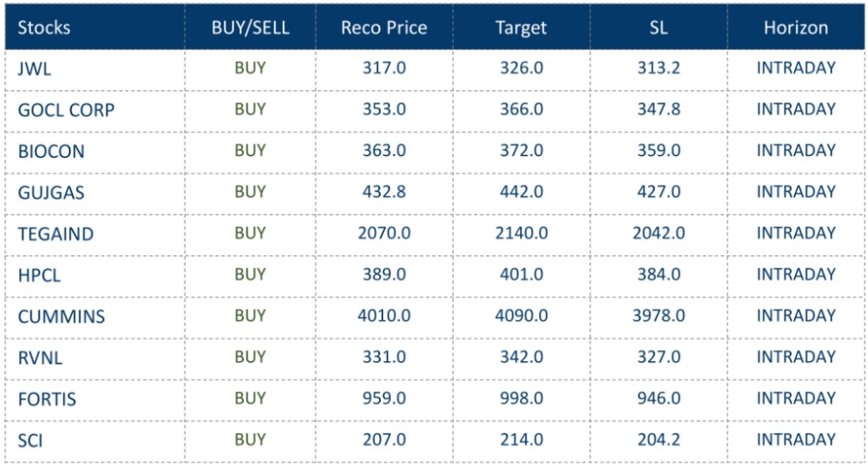Click the 946.0 stop loss for FORTIS
The width and height of the screenshot is (868, 473).
(x=659, y=398)
